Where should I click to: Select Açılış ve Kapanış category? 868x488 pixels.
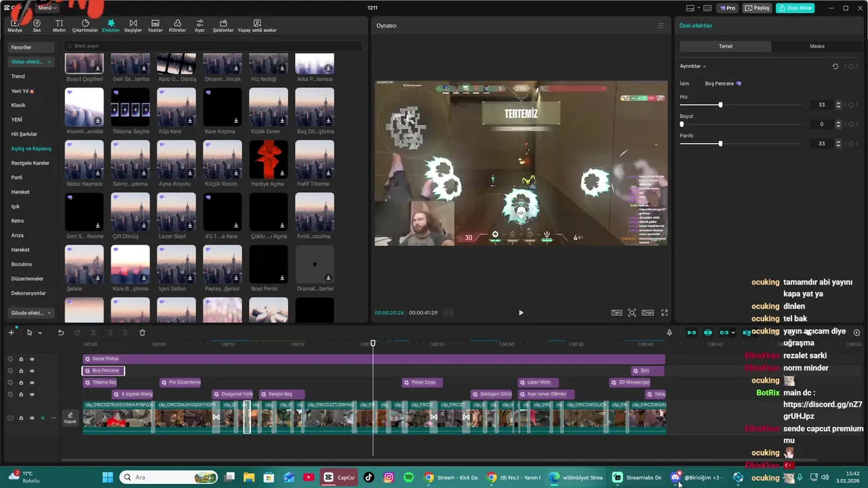[31, 148]
